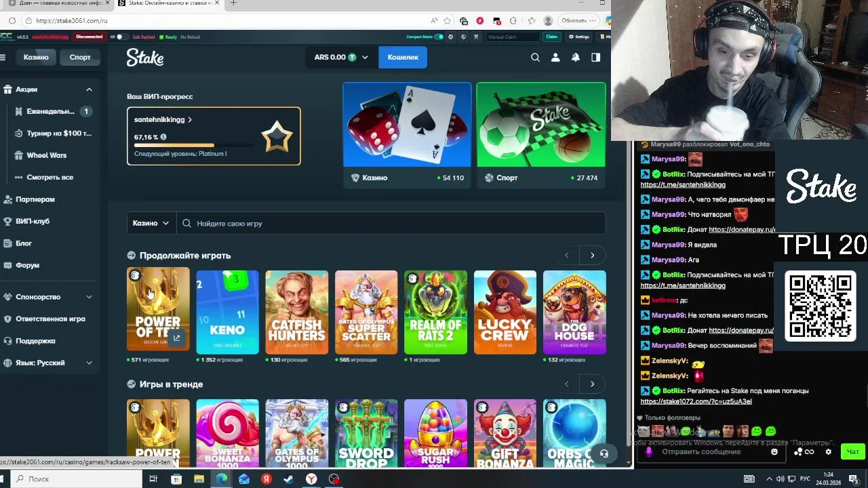Collapse the Акции sidebar section
The height and width of the screenshot is (488, 868).
(x=89, y=89)
